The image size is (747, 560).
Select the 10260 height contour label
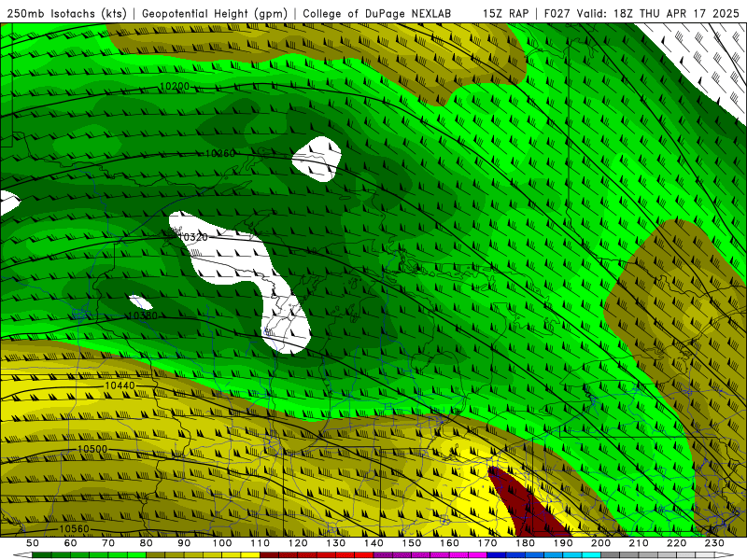click(x=220, y=153)
